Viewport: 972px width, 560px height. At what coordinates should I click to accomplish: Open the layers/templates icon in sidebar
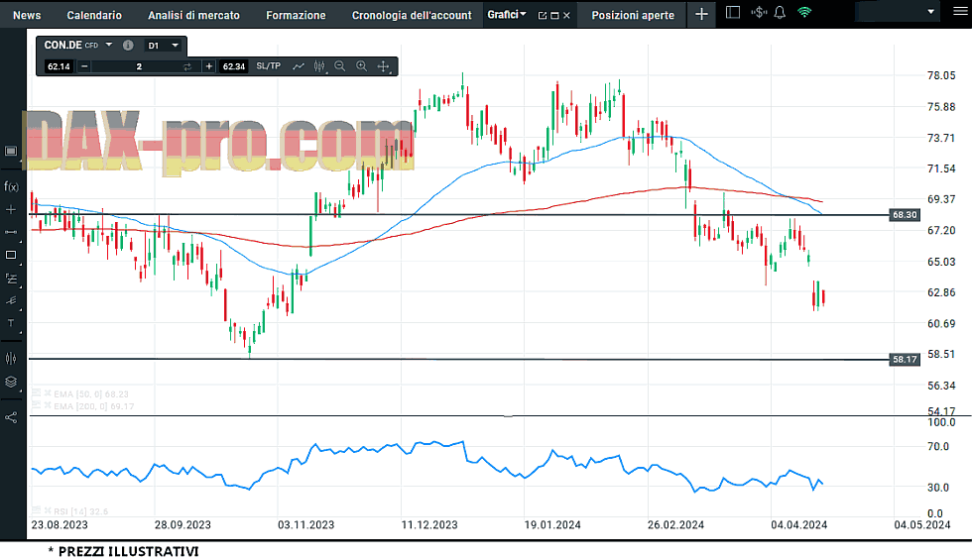[11, 382]
